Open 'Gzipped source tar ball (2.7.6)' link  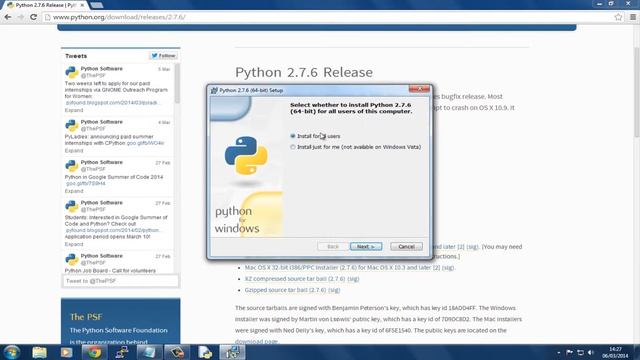point(285,290)
